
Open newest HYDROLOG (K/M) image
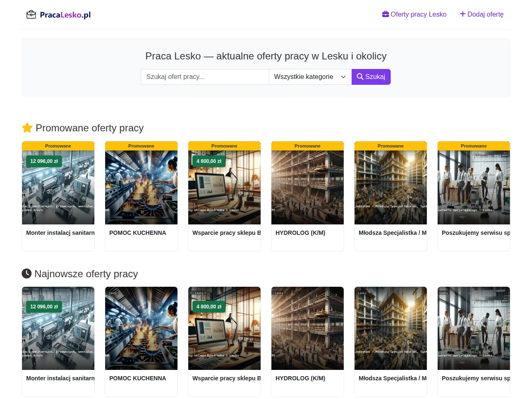pos(308,328)
